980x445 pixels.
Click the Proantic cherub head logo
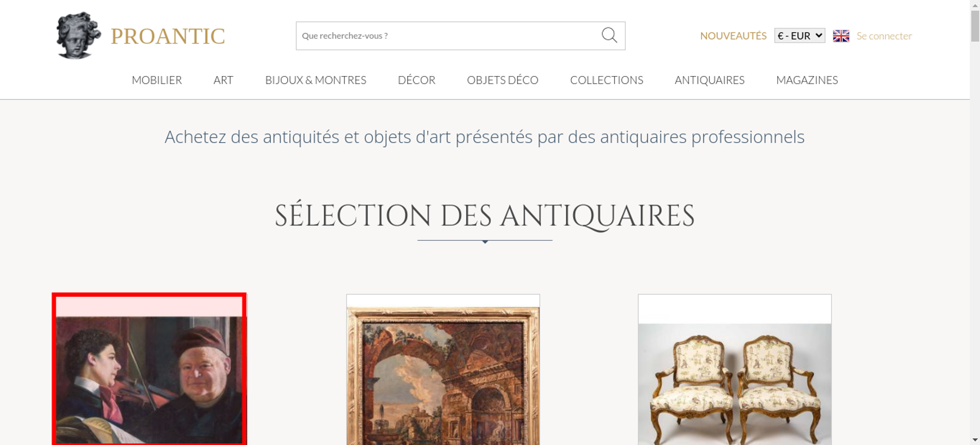coord(78,36)
